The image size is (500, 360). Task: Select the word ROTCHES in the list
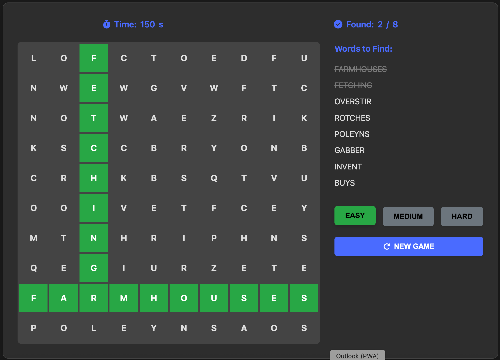[352, 118]
